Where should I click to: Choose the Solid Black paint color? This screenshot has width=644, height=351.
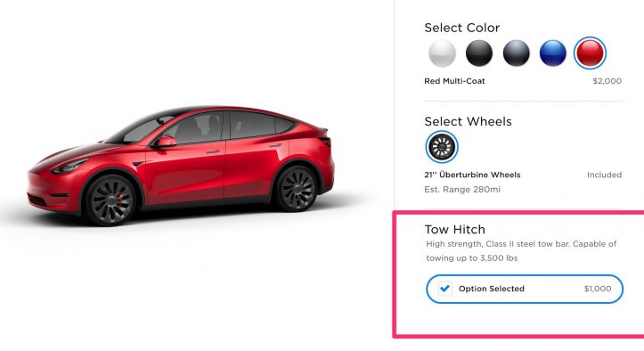pos(479,53)
